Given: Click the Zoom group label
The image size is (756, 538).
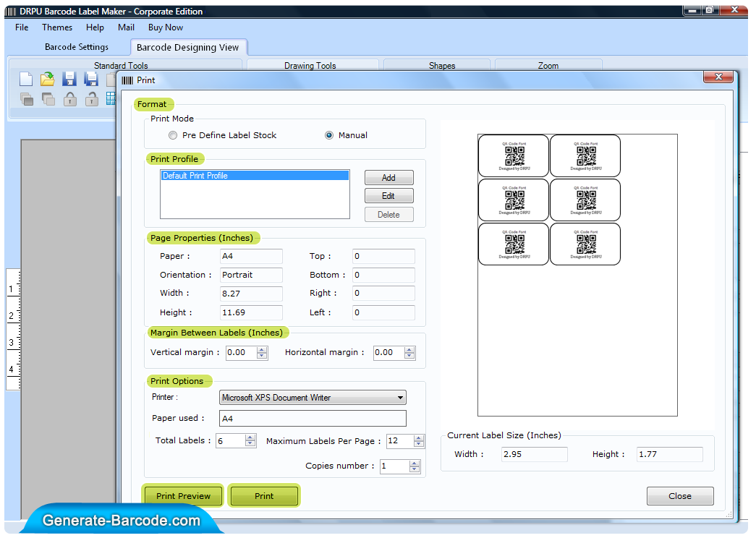Looking at the screenshot, I should tap(548, 66).
